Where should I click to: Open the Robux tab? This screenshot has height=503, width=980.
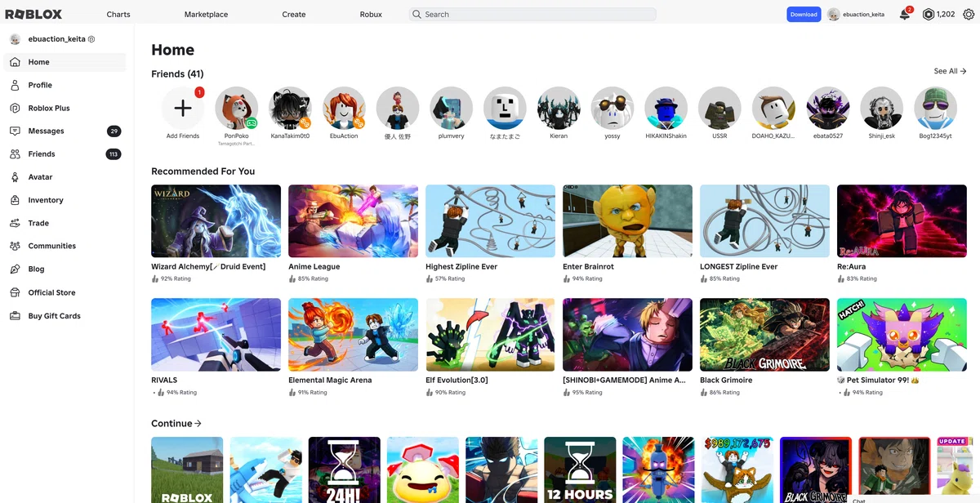pyautogui.click(x=371, y=15)
